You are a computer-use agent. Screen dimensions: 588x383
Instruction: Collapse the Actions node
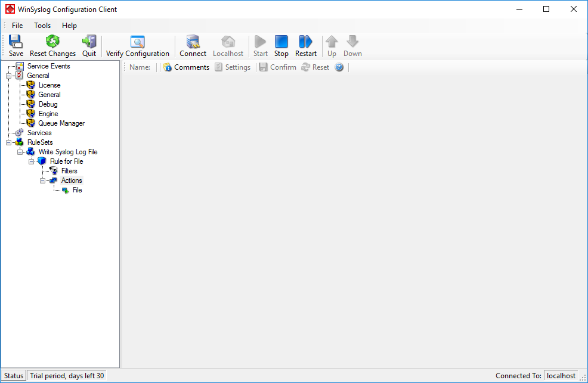(43, 181)
